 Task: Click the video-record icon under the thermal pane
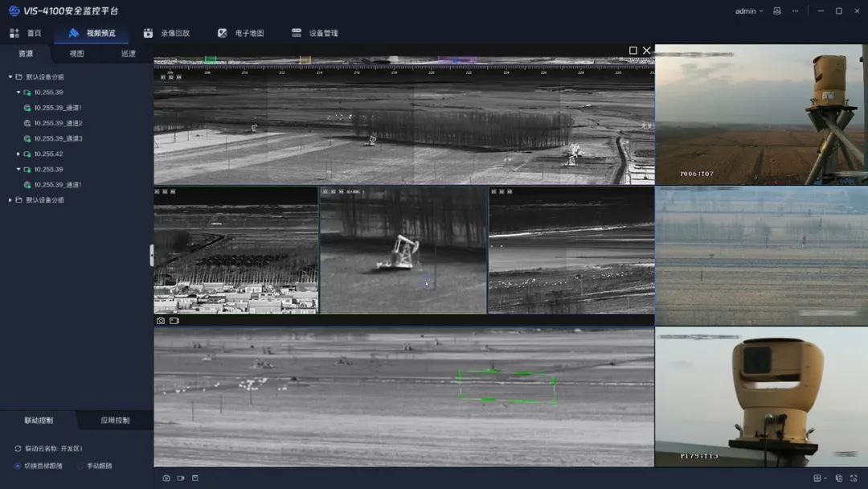174,321
